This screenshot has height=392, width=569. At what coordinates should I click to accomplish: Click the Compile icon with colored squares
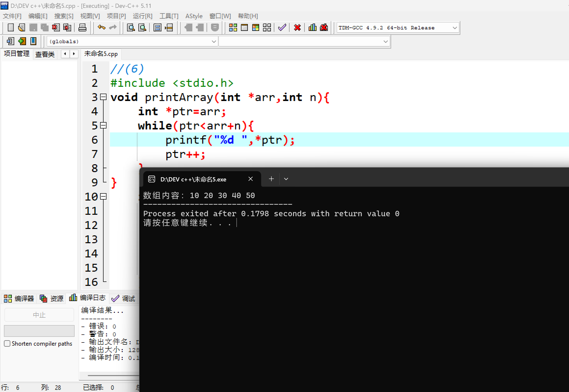[233, 27]
